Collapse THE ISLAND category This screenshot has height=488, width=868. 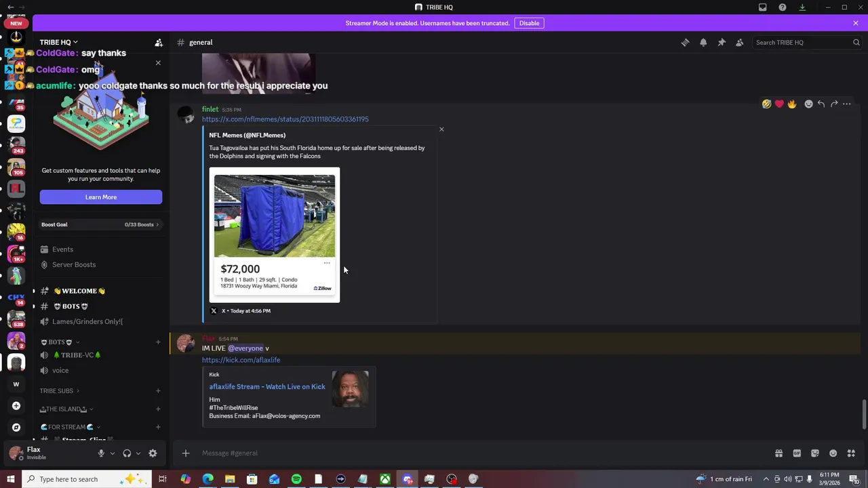click(66, 409)
